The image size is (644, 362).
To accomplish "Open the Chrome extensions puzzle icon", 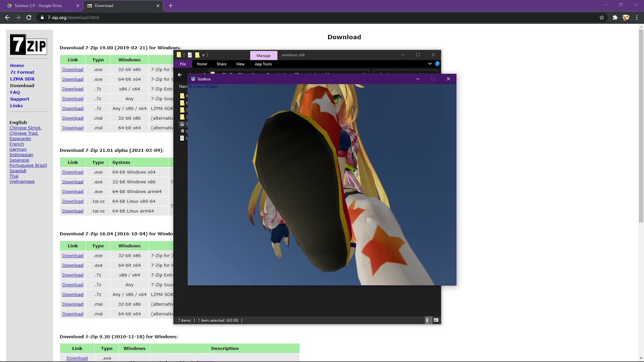I will click(615, 17).
